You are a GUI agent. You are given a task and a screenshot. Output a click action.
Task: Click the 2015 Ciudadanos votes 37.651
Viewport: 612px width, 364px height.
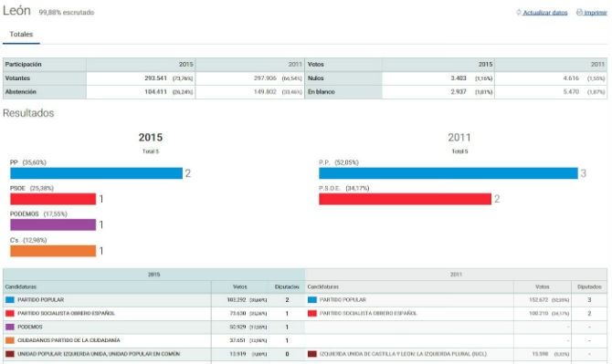click(237, 340)
